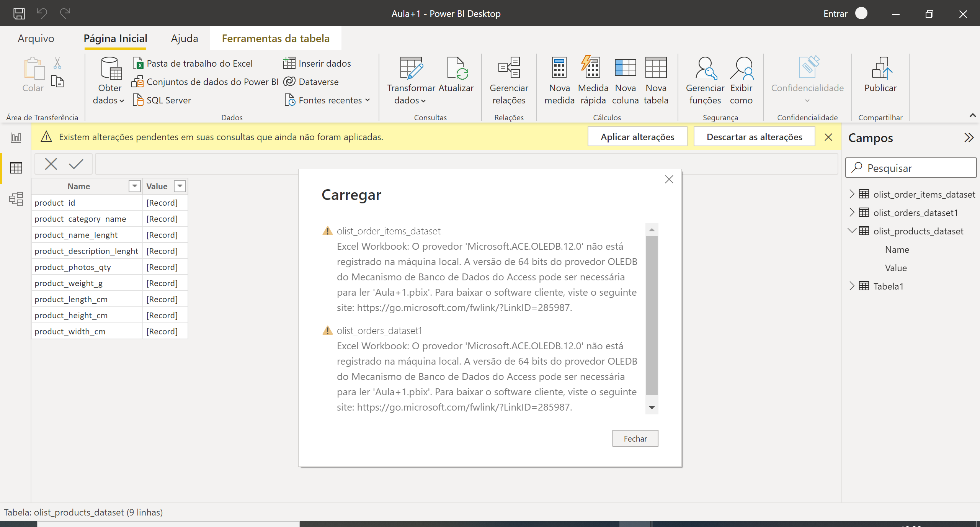Select the product_id cell

point(87,203)
